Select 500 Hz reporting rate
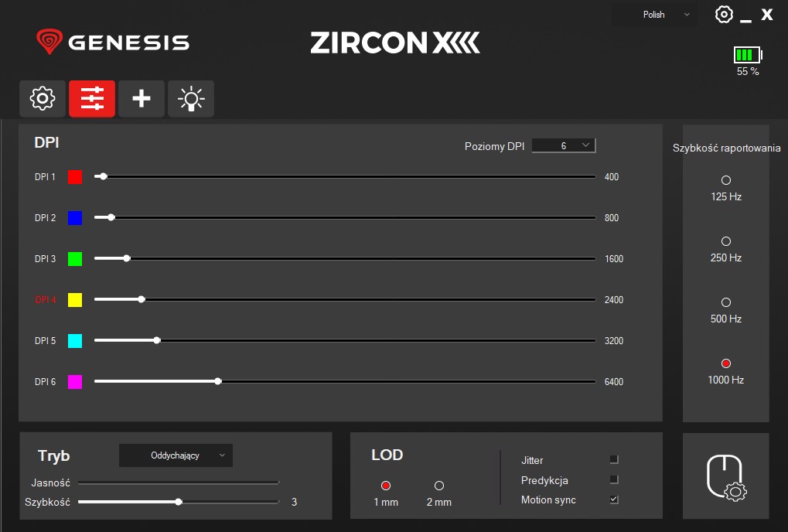The width and height of the screenshot is (788, 532). coord(725,302)
